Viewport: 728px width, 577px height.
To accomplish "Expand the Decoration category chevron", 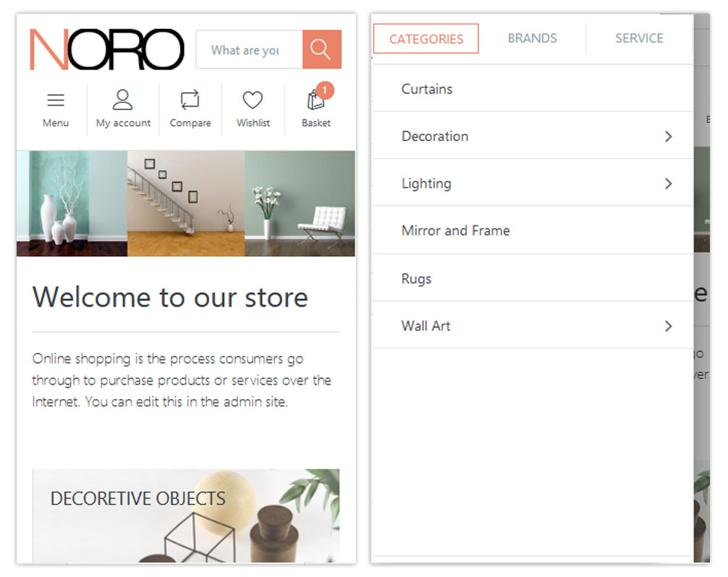I will tap(668, 137).
